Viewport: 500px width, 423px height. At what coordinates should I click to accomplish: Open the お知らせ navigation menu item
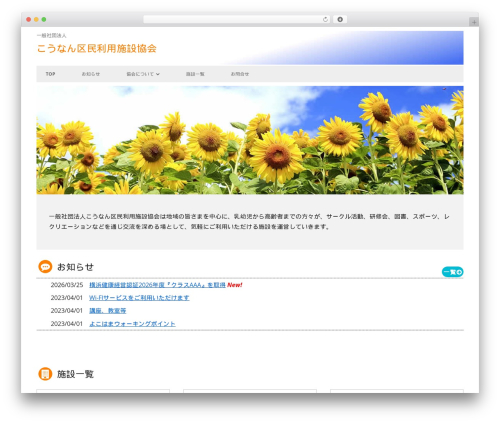point(91,74)
